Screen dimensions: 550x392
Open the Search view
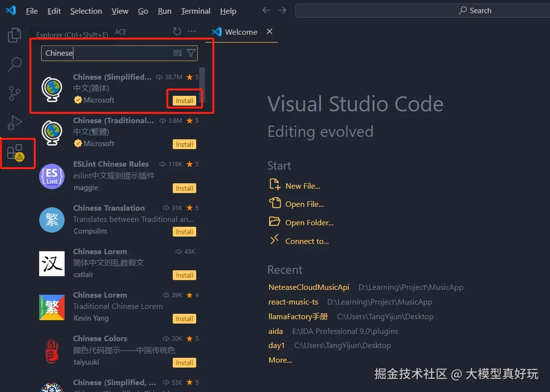click(x=14, y=64)
